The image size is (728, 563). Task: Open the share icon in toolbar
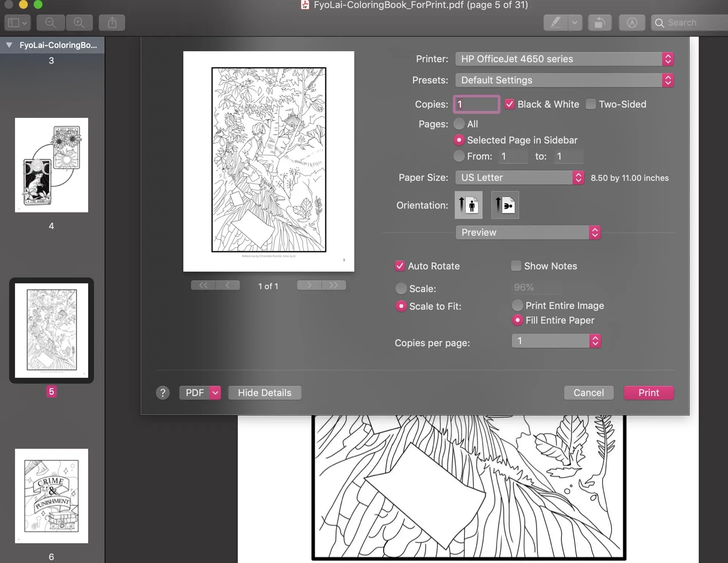point(112,23)
